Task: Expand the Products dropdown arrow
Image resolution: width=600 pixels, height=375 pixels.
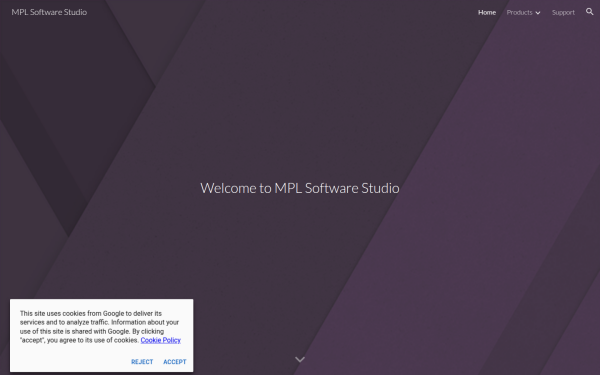Action: pos(538,13)
